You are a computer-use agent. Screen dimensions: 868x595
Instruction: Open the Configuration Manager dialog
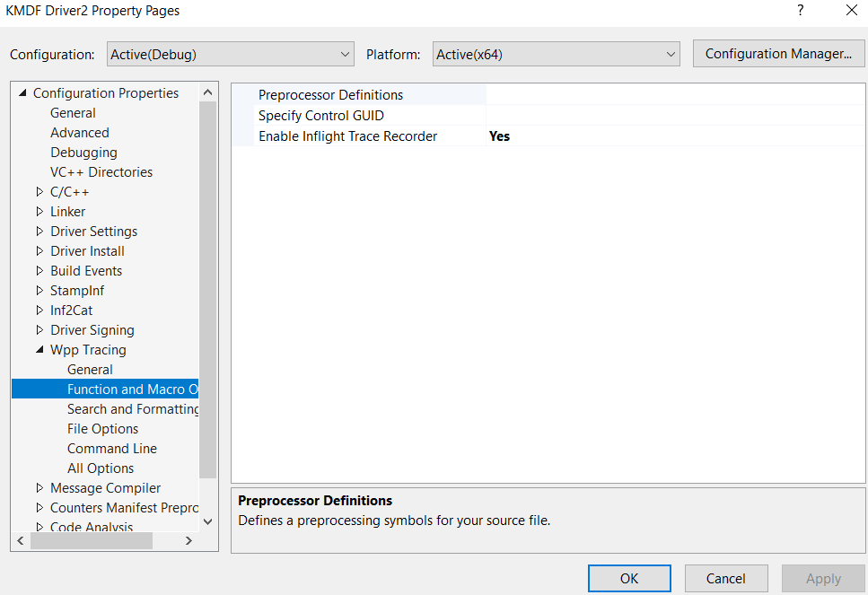777,53
